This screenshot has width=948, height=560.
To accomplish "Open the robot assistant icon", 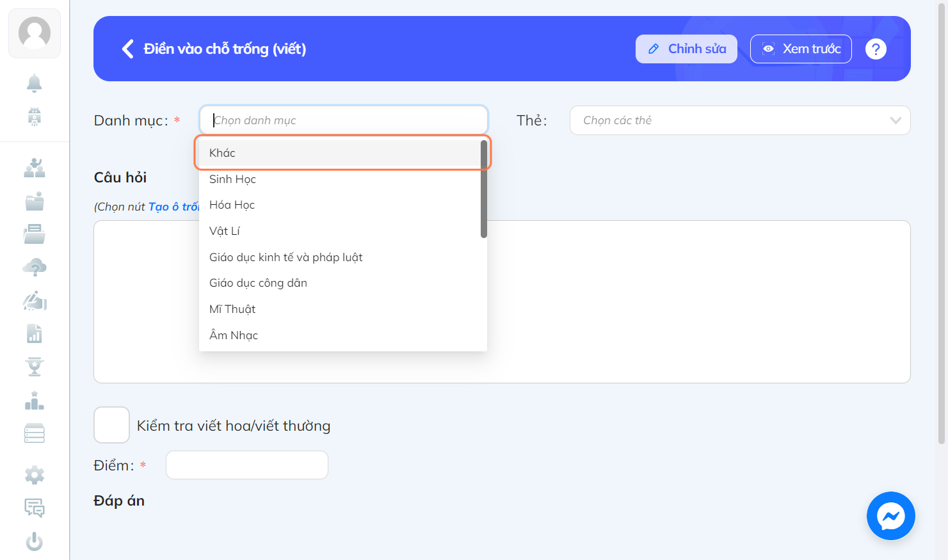I will [35, 116].
